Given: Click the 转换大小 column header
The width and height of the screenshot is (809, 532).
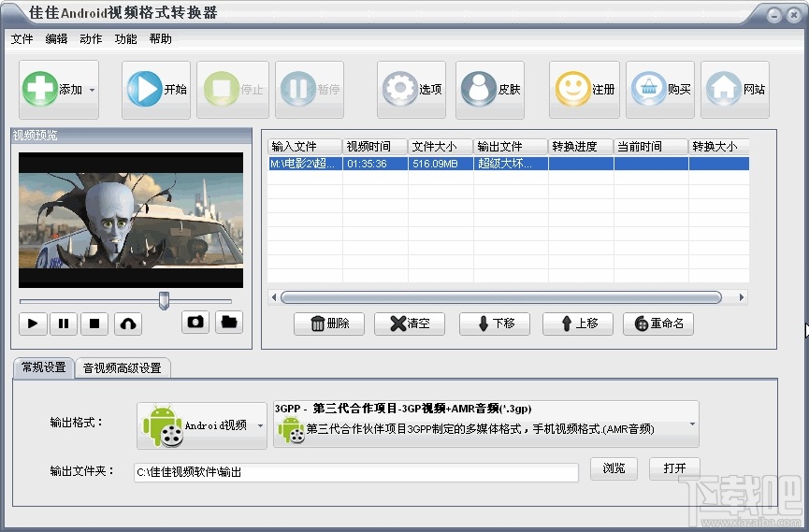Looking at the screenshot, I should 719,147.
